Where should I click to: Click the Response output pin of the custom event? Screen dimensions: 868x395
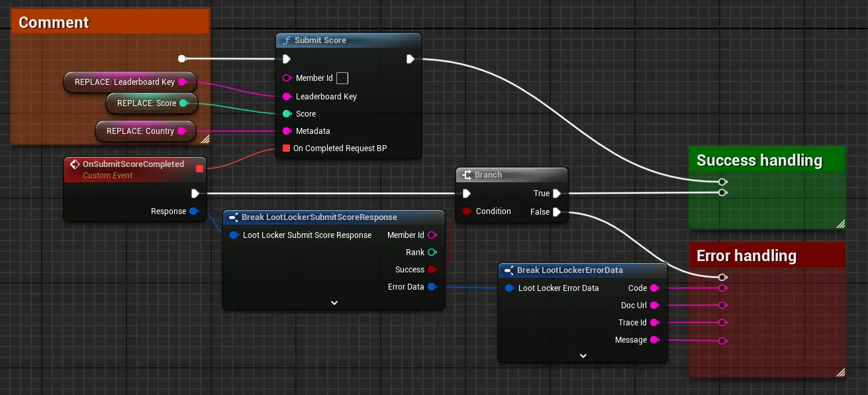pos(193,211)
